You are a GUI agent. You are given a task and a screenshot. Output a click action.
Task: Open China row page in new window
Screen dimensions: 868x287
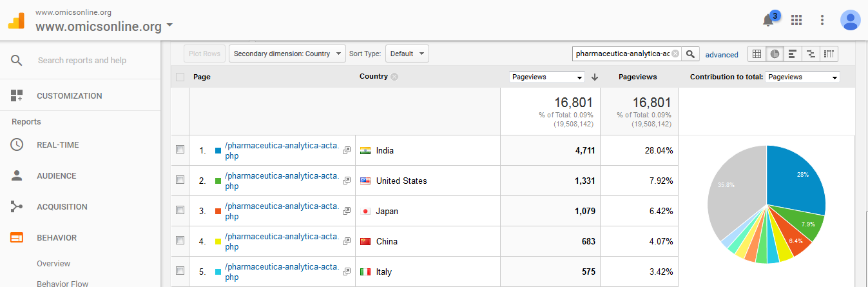point(347,241)
